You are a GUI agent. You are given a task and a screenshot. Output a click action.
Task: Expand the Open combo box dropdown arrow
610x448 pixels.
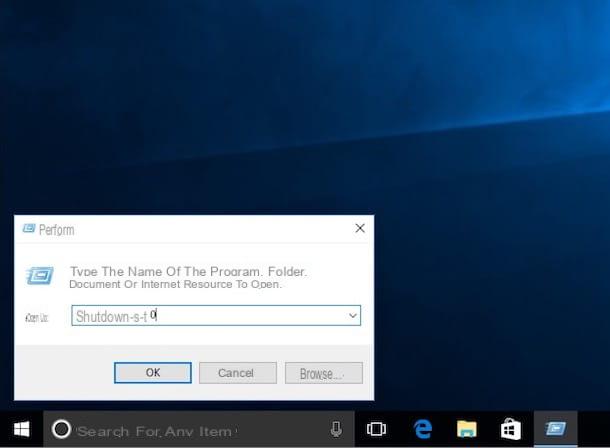pyautogui.click(x=353, y=315)
